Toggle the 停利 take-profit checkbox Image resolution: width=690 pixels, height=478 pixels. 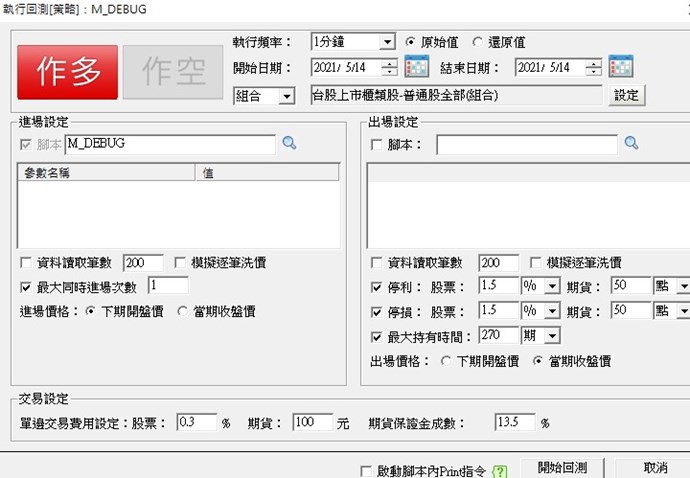click(x=376, y=286)
